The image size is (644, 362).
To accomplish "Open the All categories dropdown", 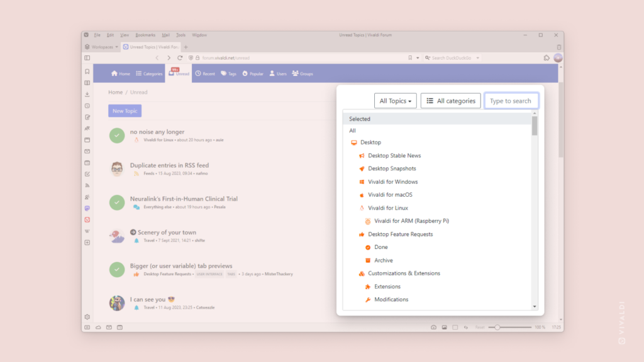I will tap(450, 101).
